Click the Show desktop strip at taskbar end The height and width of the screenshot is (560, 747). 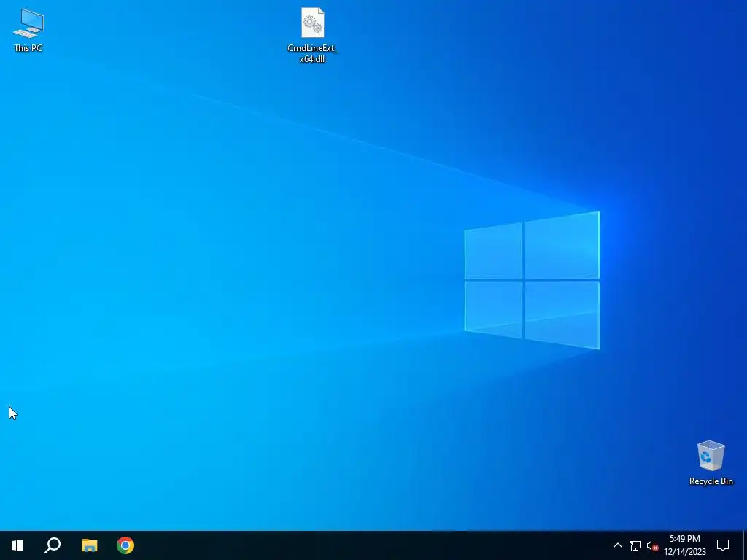[x=745, y=545]
